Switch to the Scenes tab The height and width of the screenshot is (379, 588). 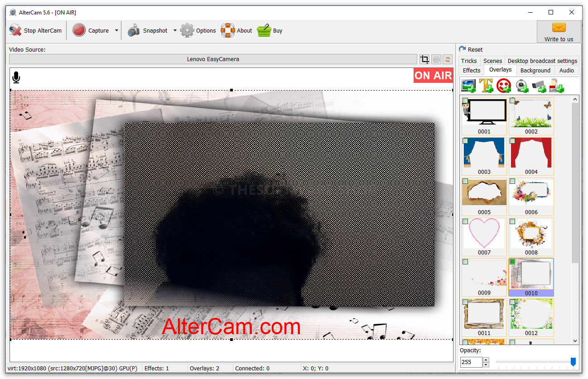(492, 61)
